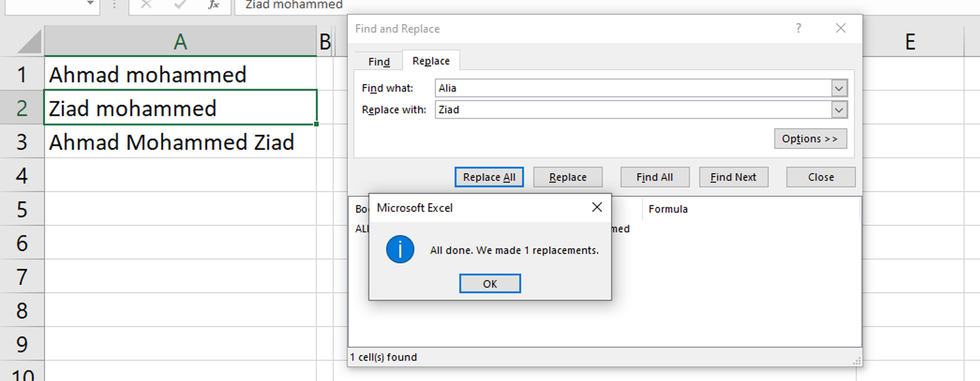Click the Select All corner triangle
Image resolution: width=980 pixels, height=381 pixels.
point(29,42)
